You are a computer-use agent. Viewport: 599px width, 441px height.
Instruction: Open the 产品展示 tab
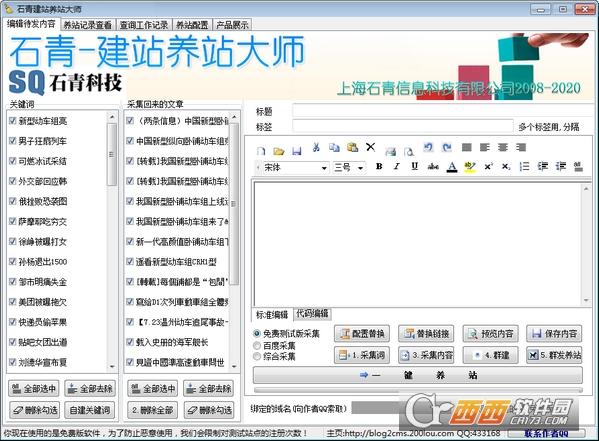[232, 25]
